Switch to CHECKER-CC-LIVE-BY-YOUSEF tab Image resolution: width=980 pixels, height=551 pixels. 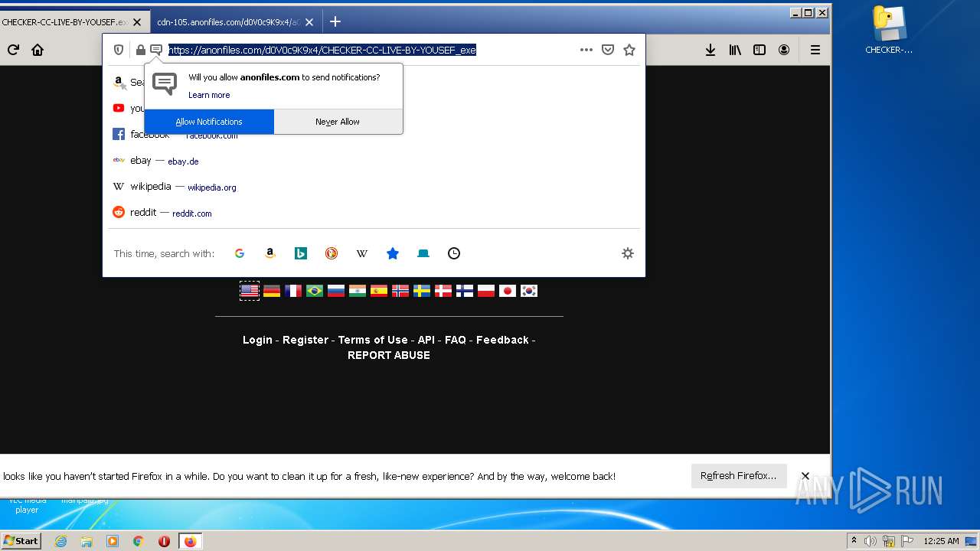[64, 22]
